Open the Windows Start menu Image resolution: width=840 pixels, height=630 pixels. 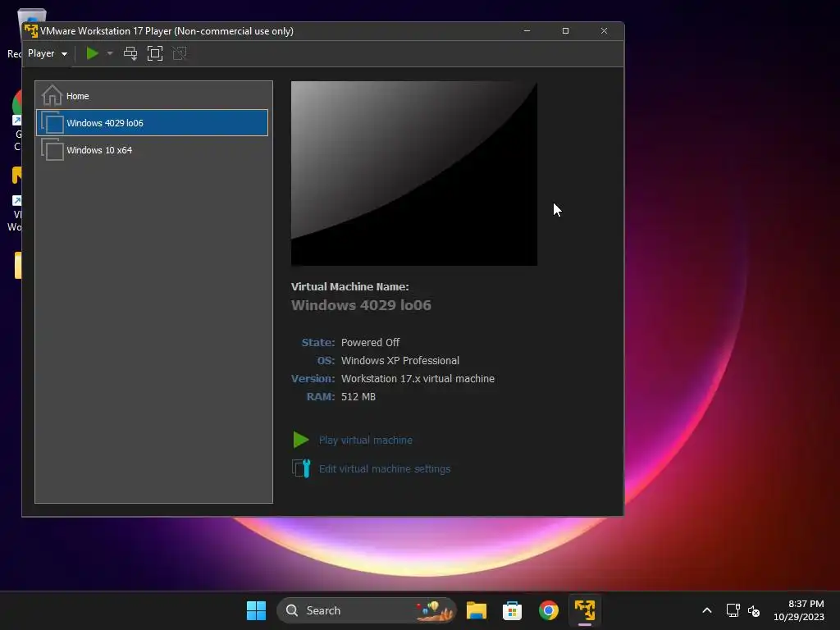pyautogui.click(x=256, y=610)
